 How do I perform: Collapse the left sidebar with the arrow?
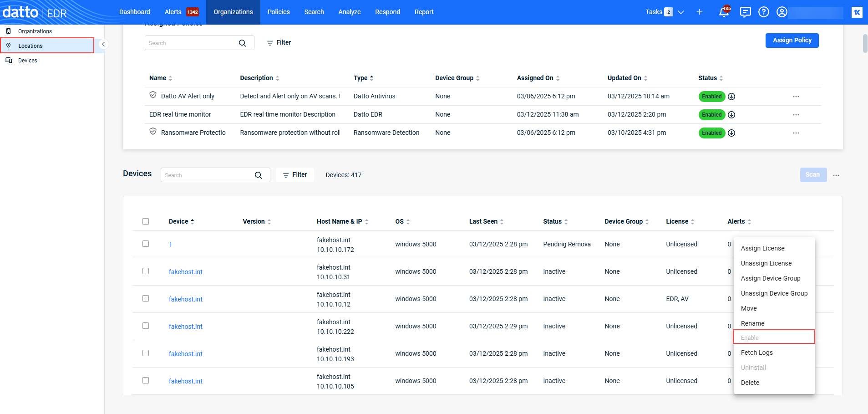click(103, 44)
